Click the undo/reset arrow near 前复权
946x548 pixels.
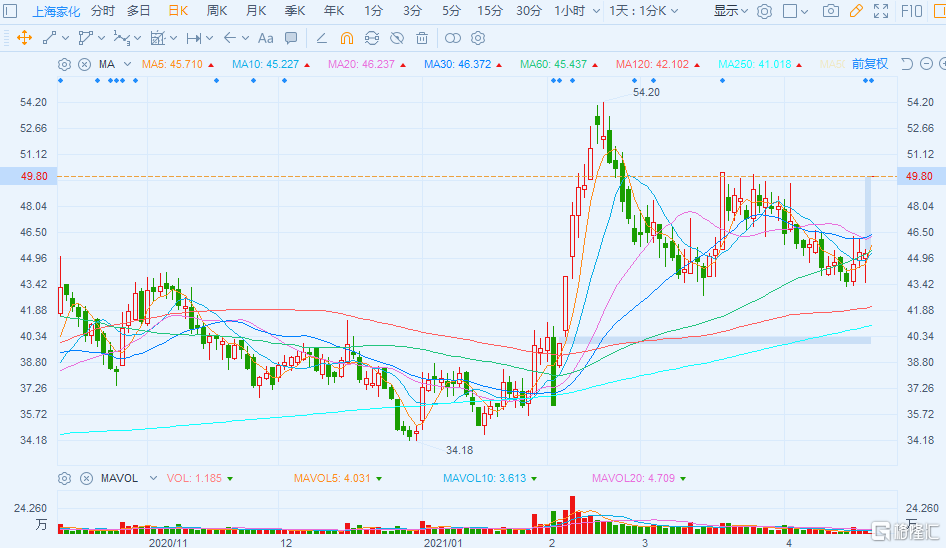tap(907, 64)
